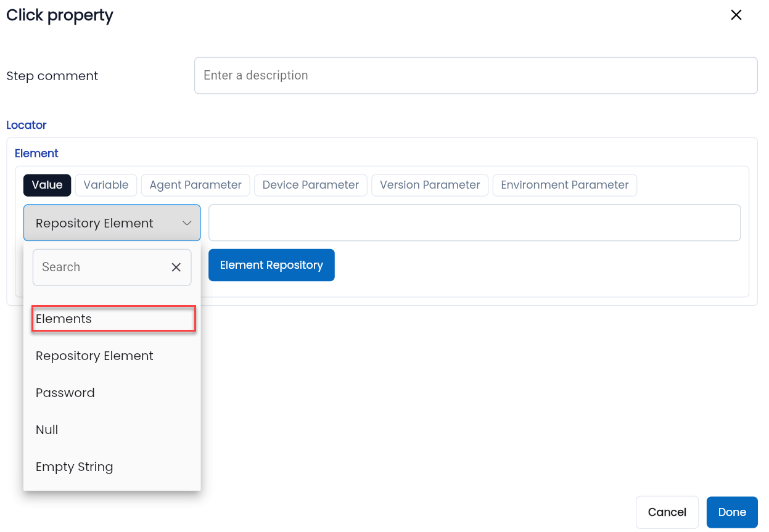Focus the dropdown Search box
769x532 pixels.
(112, 268)
